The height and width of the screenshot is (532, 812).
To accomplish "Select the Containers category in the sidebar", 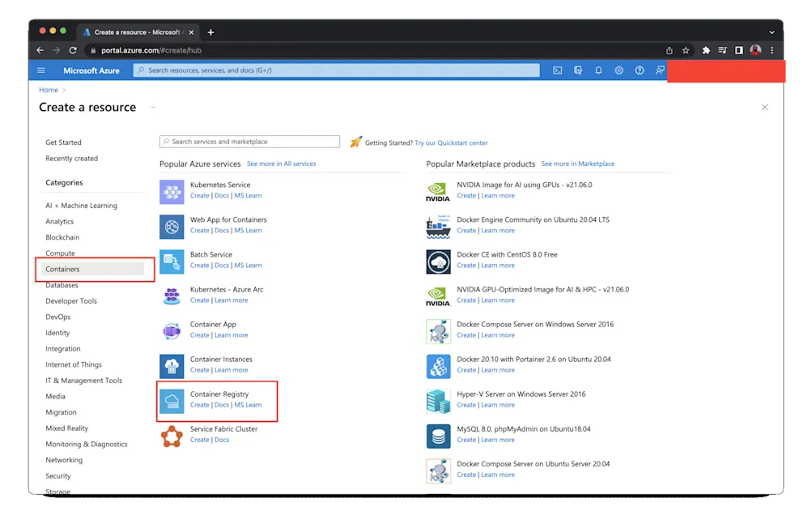I will pyautogui.click(x=61, y=269).
